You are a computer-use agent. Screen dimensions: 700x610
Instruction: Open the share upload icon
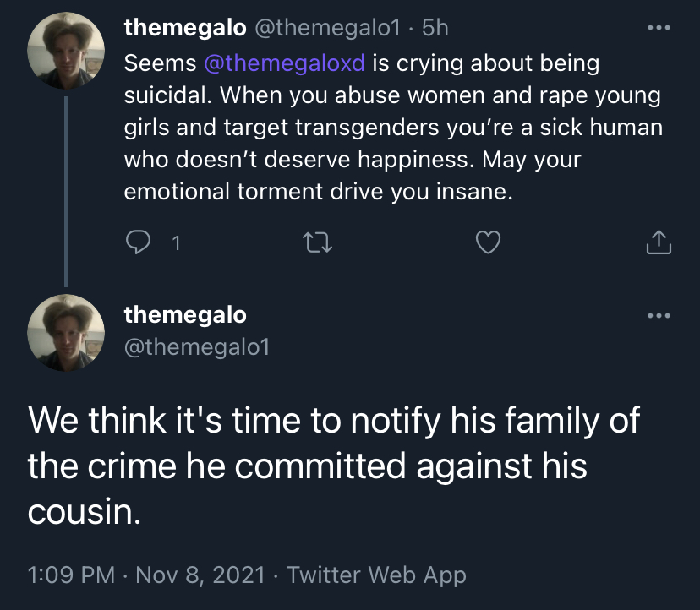coord(659,242)
